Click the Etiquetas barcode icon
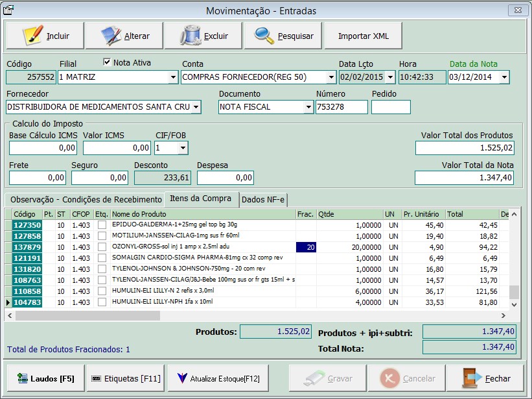The width and height of the screenshot is (532, 399). (97, 378)
